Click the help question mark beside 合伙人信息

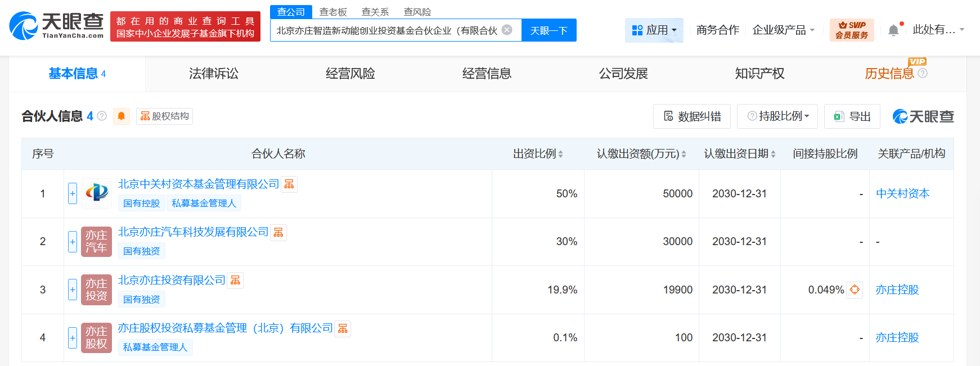pyautogui.click(x=102, y=116)
